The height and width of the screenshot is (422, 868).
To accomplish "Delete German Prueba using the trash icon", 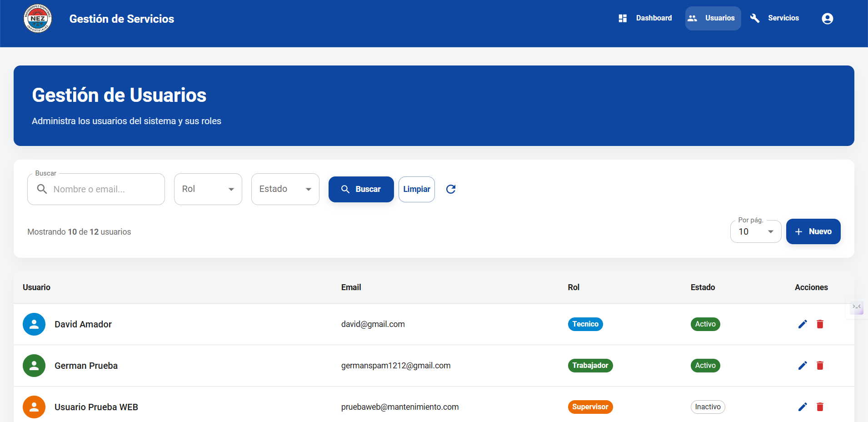I will coord(820,366).
